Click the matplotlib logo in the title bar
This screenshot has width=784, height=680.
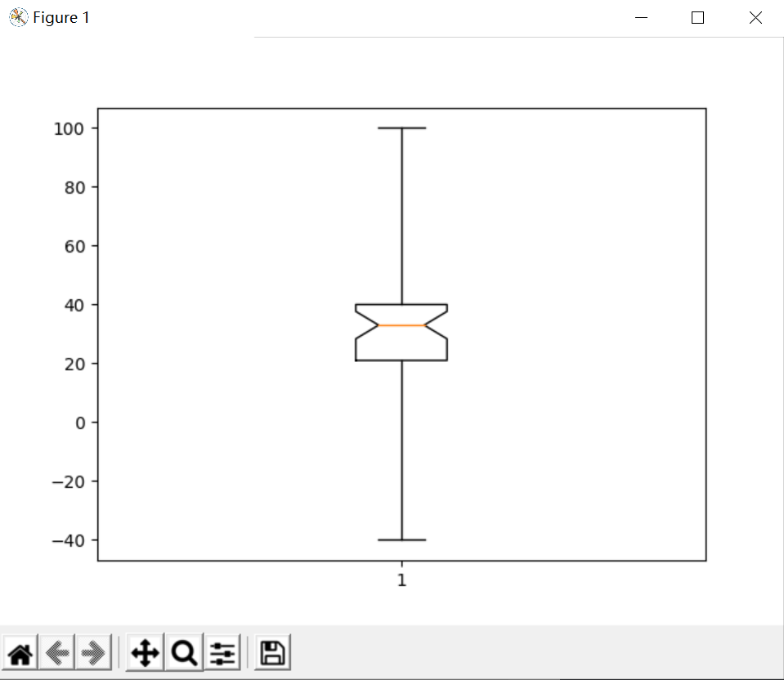coord(17,16)
